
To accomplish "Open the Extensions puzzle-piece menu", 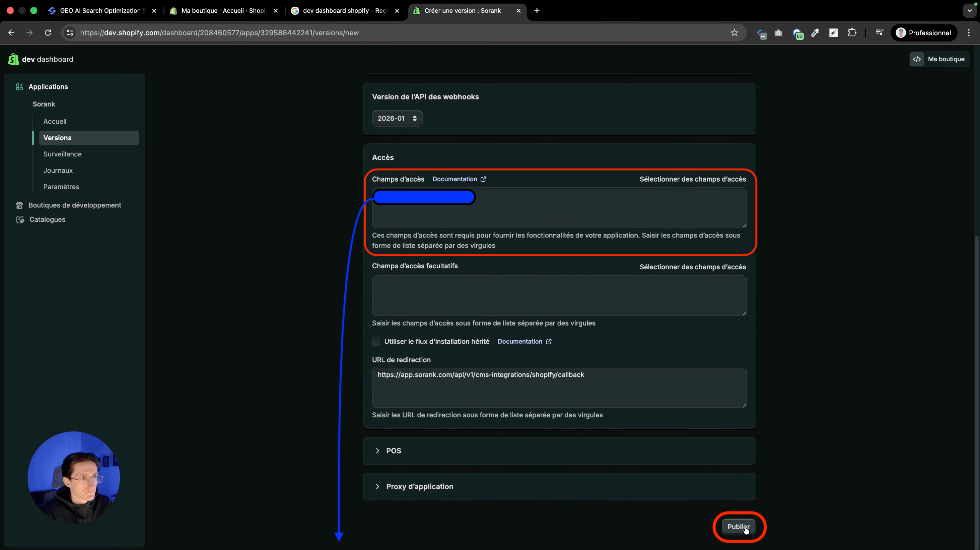I will click(x=852, y=33).
